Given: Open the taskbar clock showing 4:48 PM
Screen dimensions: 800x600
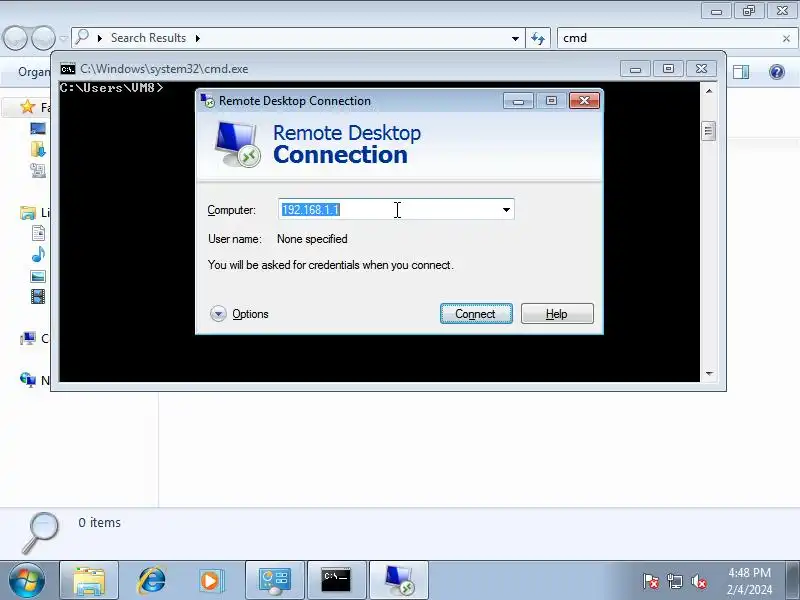Looking at the screenshot, I should click(749, 581).
